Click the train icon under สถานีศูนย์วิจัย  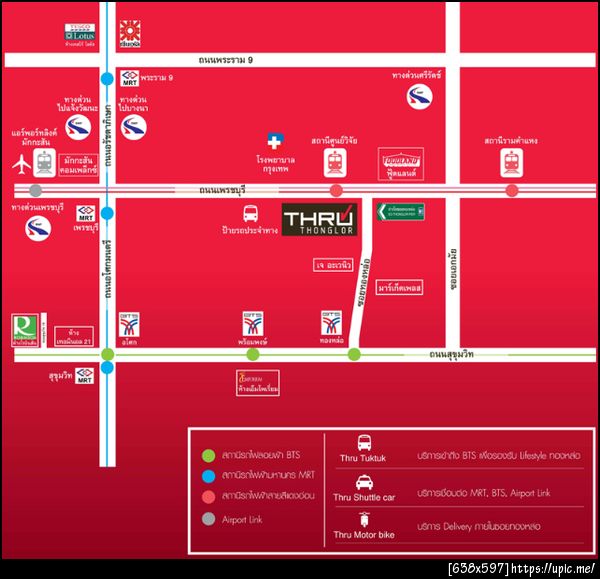point(335,163)
